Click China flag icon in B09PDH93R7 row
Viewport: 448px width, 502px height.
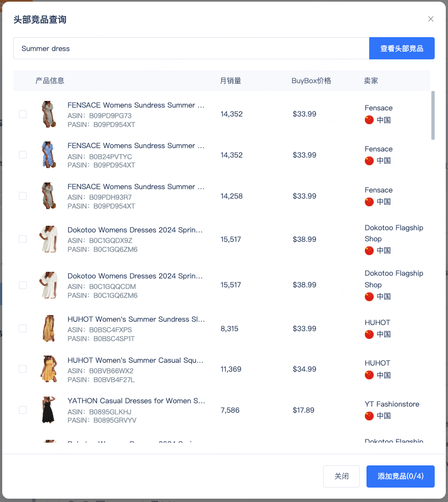tap(369, 202)
